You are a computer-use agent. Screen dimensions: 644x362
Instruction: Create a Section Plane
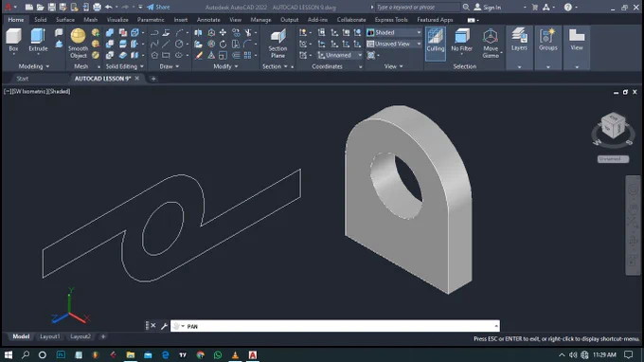tap(277, 44)
